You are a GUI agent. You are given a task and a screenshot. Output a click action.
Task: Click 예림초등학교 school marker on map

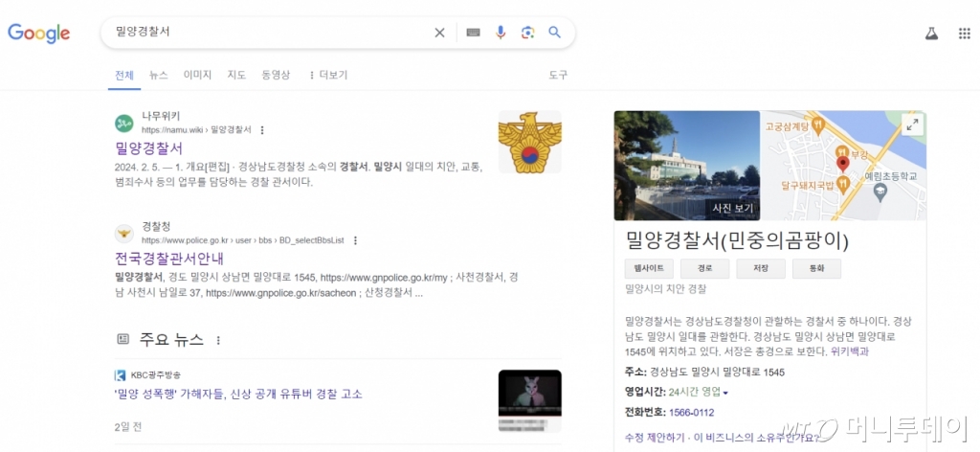pyautogui.click(x=880, y=192)
